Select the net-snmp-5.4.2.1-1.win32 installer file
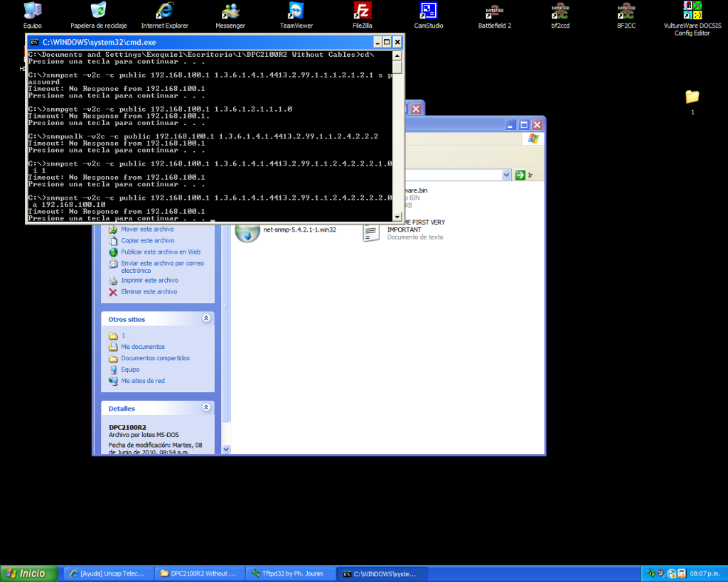The height and width of the screenshot is (582, 728). click(x=299, y=230)
